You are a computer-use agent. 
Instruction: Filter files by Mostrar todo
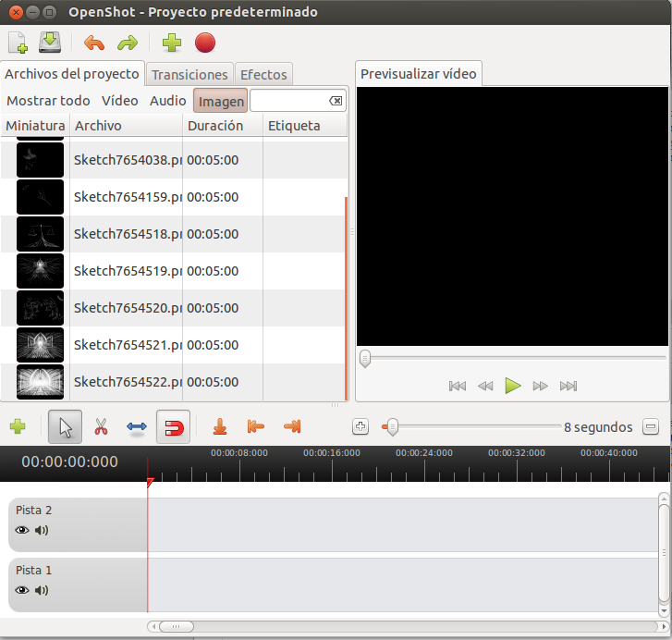[x=48, y=101]
